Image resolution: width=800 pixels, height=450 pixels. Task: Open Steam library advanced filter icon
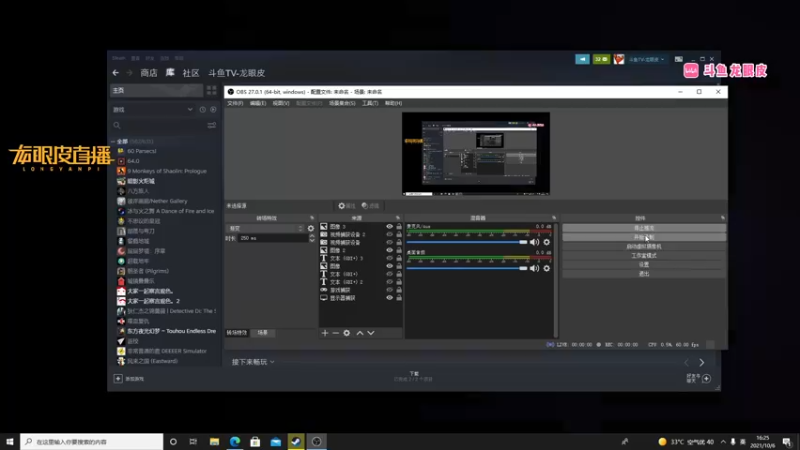pos(211,126)
